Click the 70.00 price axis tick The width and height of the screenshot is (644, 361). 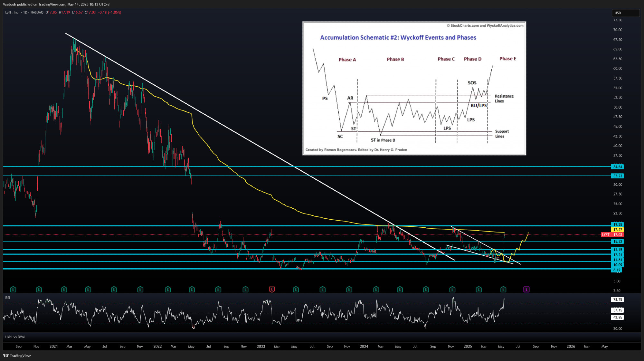coord(618,30)
